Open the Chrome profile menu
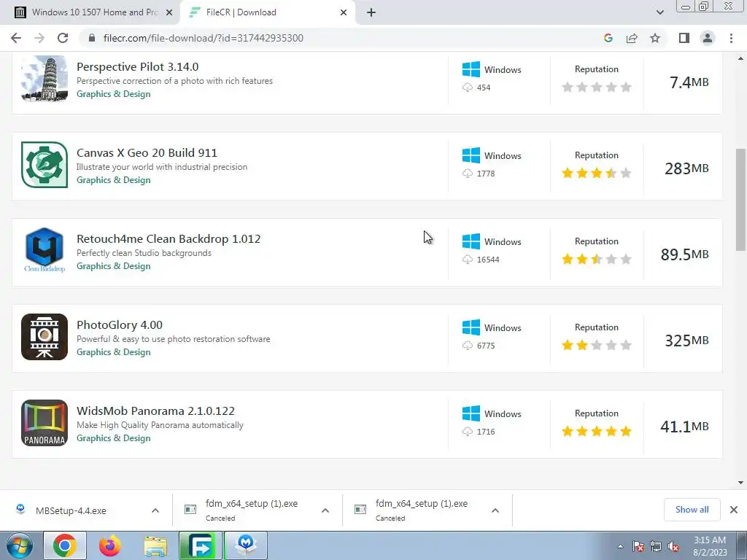This screenshot has width=747, height=560. [x=708, y=38]
